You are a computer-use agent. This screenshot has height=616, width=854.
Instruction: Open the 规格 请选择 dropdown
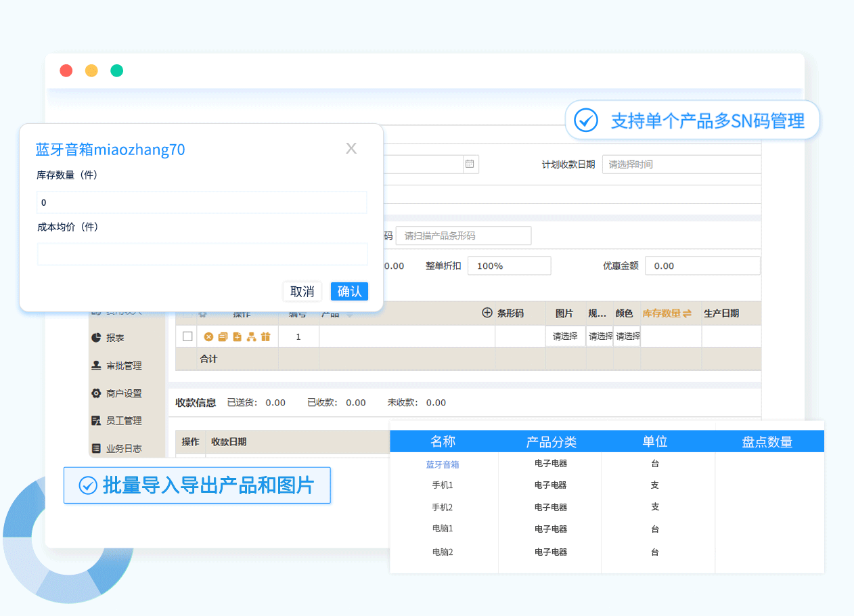coord(600,336)
